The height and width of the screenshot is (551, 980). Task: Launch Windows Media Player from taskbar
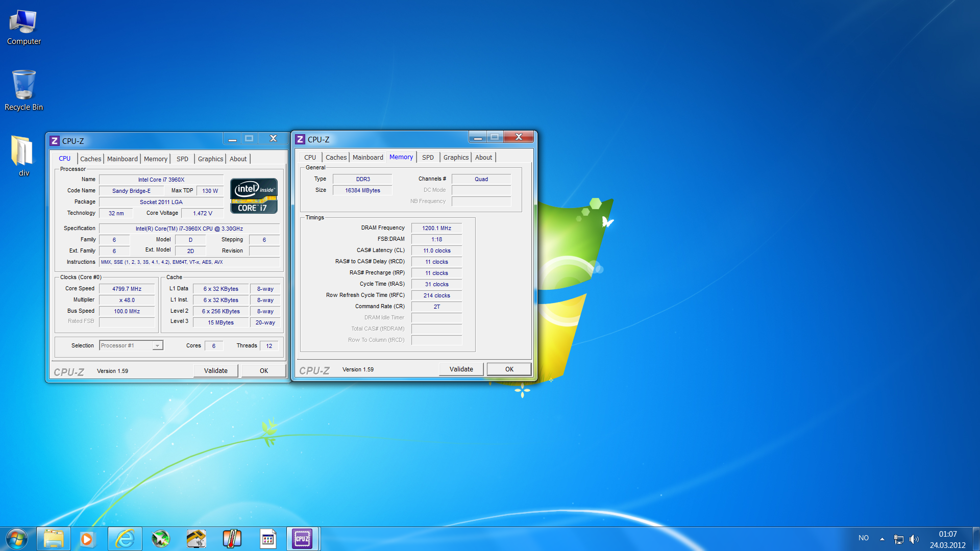(87, 539)
